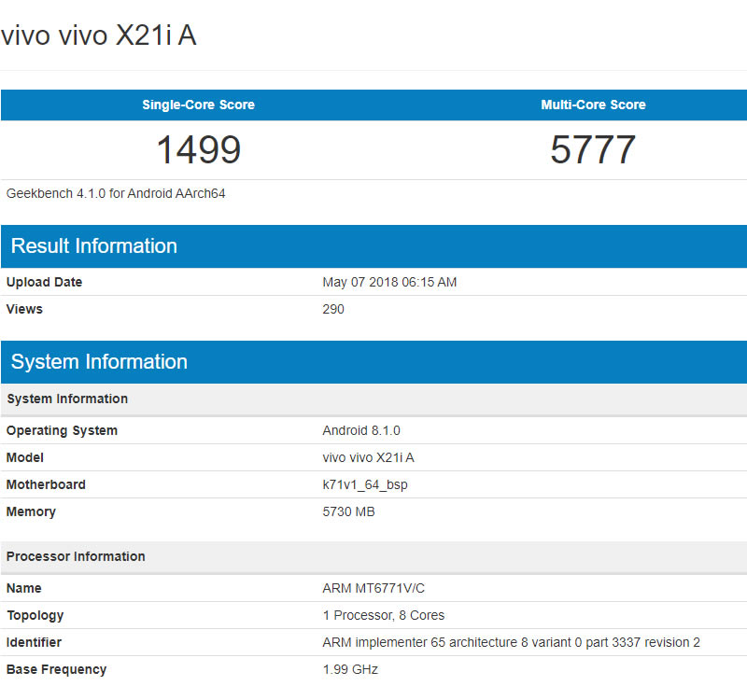Select the Android 8.1.0 operating system value

361,430
